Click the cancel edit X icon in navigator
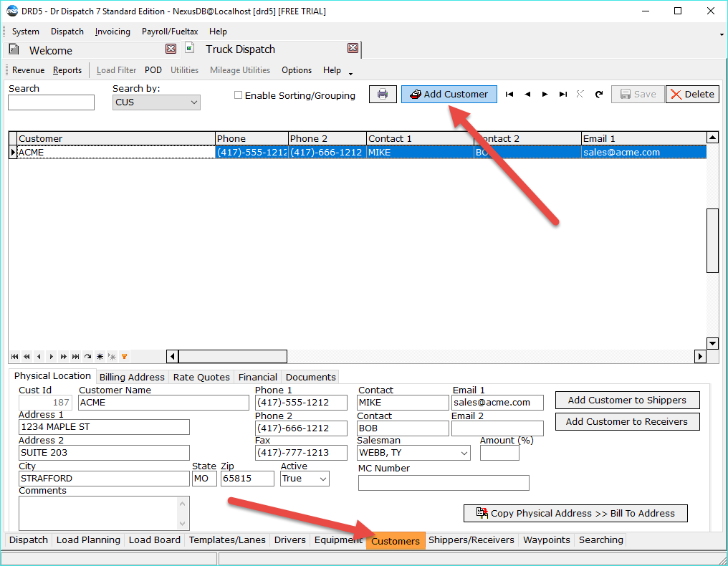 point(580,95)
